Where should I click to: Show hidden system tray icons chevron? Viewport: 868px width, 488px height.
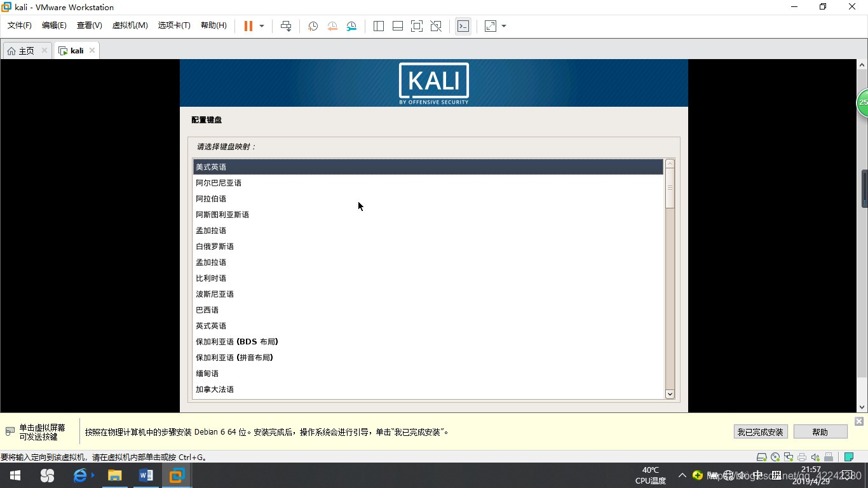[x=682, y=475]
